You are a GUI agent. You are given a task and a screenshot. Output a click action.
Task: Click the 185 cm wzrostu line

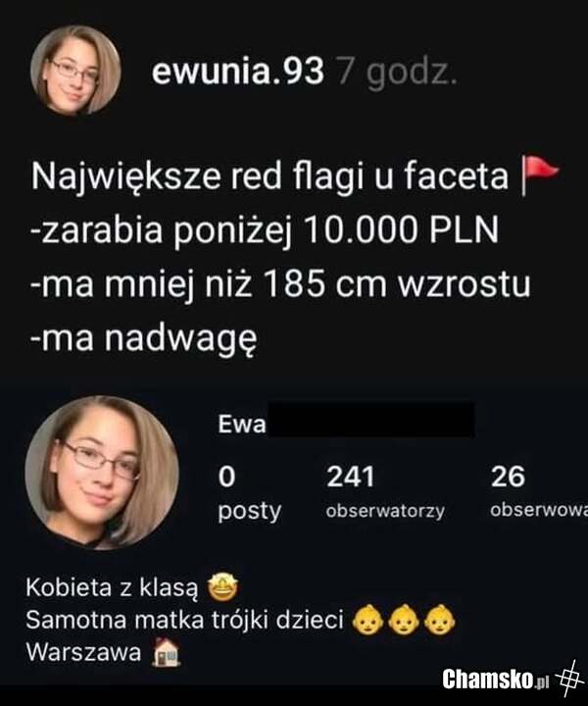coord(280,284)
